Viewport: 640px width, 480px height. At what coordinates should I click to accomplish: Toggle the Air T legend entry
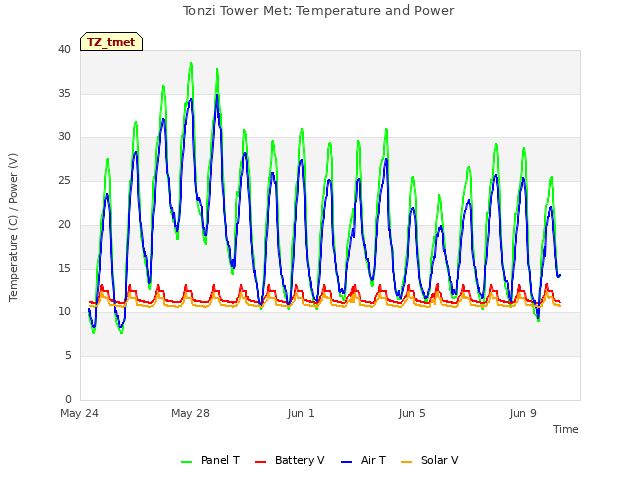[x=363, y=460]
